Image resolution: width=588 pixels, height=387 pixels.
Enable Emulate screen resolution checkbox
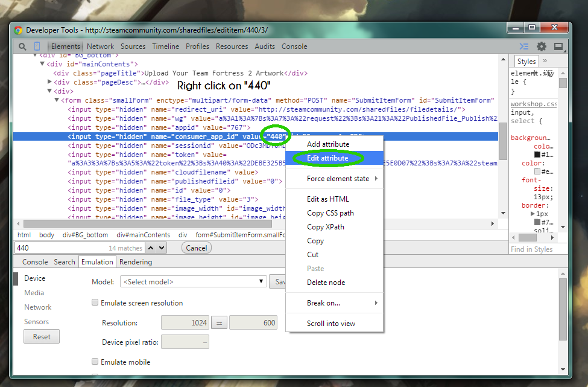tap(95, 302)
